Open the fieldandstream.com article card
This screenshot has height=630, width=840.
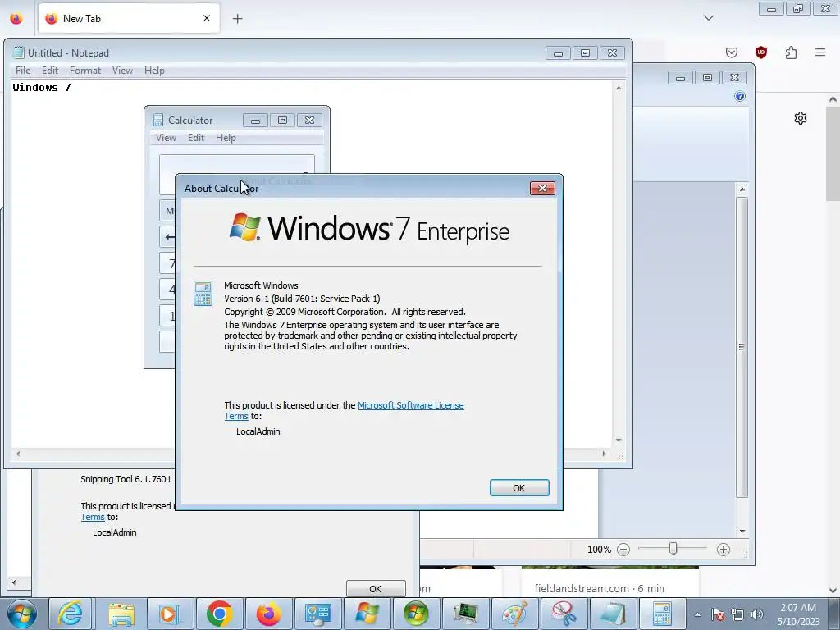click(x=610, y=582)
